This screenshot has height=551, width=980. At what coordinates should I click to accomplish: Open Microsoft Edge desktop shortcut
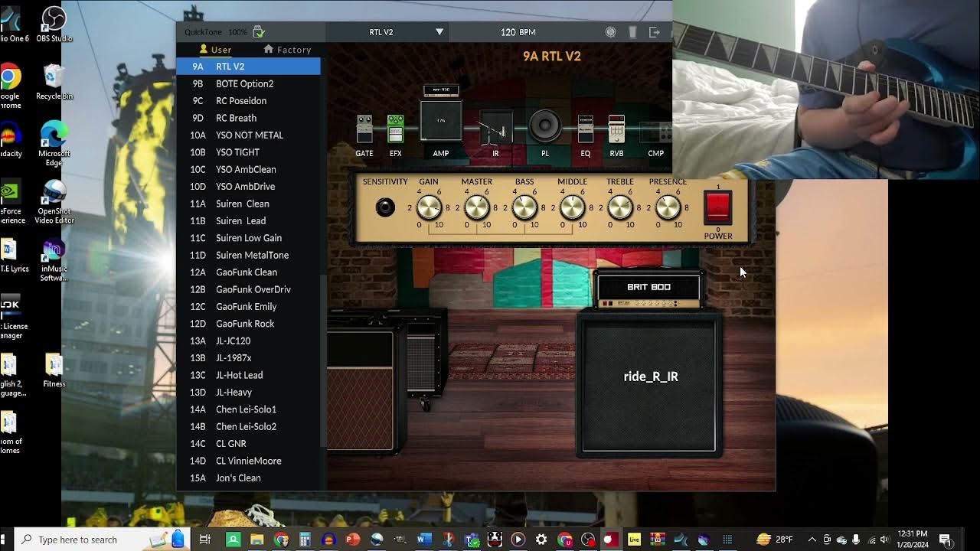click(x=54, y=143)
